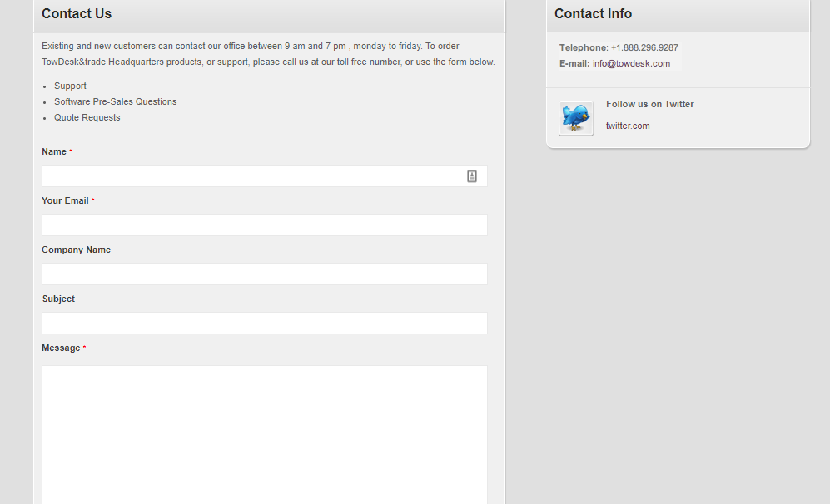Click the Quote Requests list item

(87, 117)
